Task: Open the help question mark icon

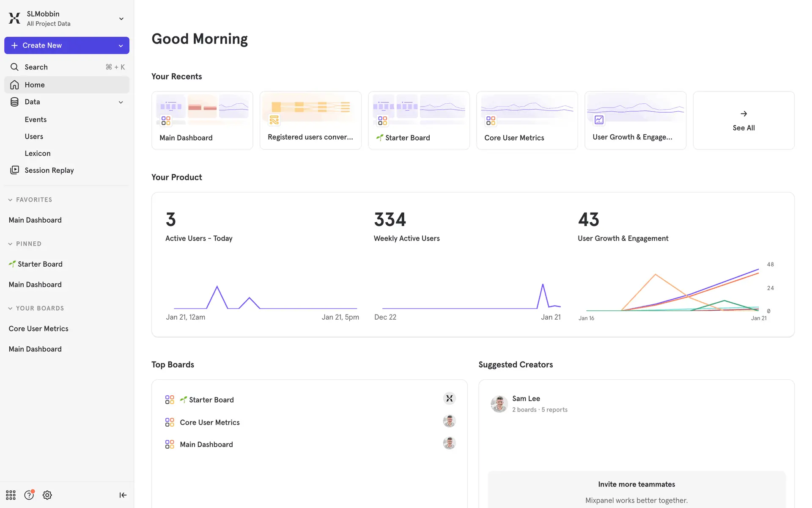Action: click(29, 495)
